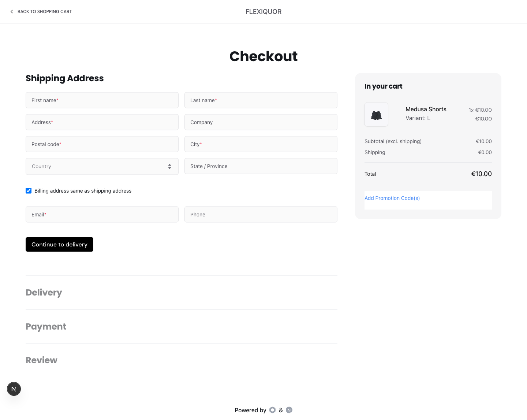Click the Shipping cost €0.00
527x420 pixels.
tap(485, 152)
